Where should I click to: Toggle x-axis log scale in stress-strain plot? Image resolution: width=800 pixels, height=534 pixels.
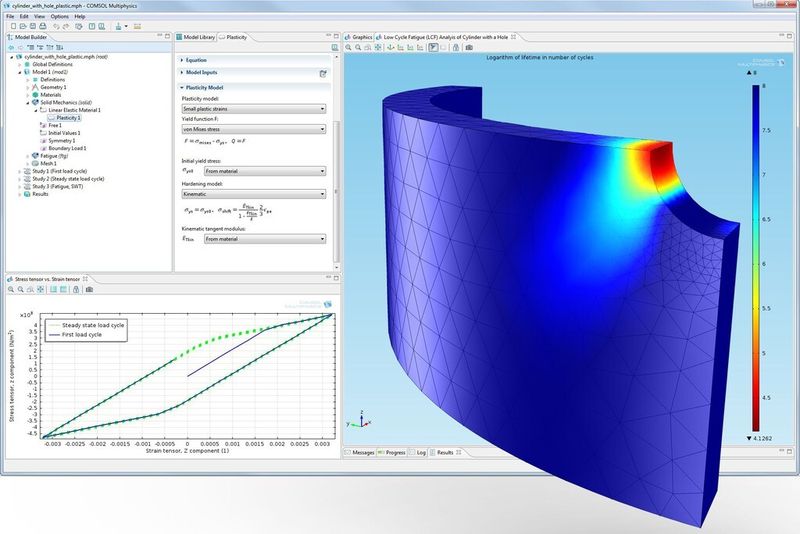click(x=53, y=290)
